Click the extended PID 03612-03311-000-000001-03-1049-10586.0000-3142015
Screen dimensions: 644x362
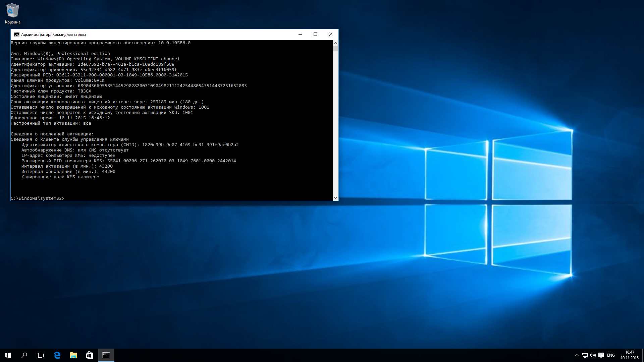click(x=122, y=75)
